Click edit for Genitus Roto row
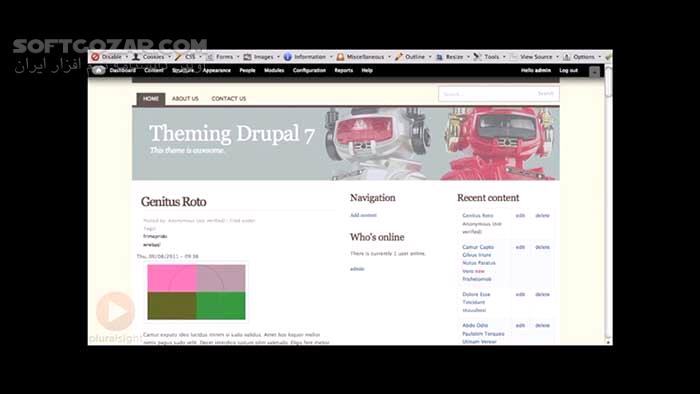 tap(520, 216)
